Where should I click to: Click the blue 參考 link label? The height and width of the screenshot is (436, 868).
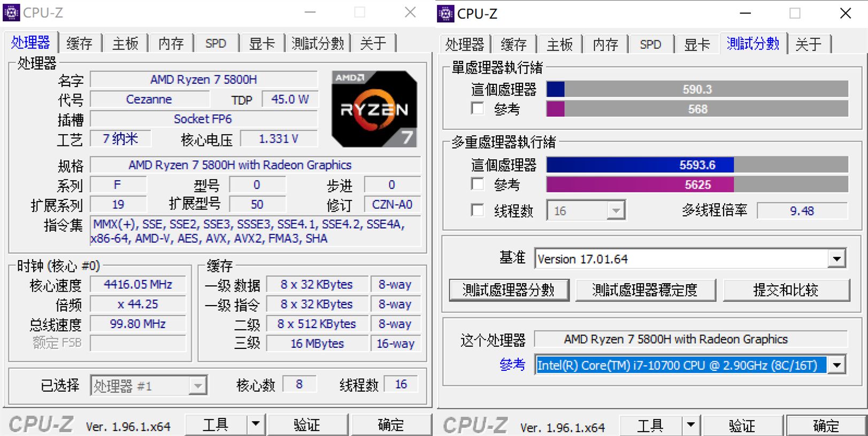[512, 365]
